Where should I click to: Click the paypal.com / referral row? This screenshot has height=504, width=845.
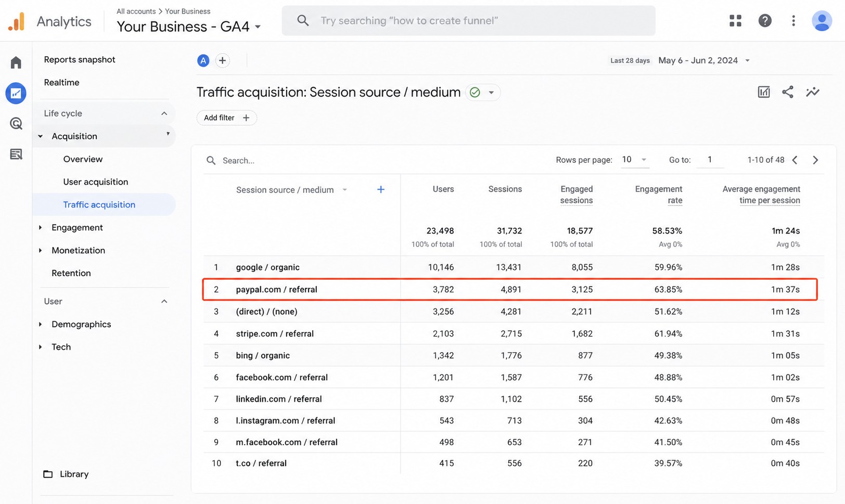[x=510, y=289]
